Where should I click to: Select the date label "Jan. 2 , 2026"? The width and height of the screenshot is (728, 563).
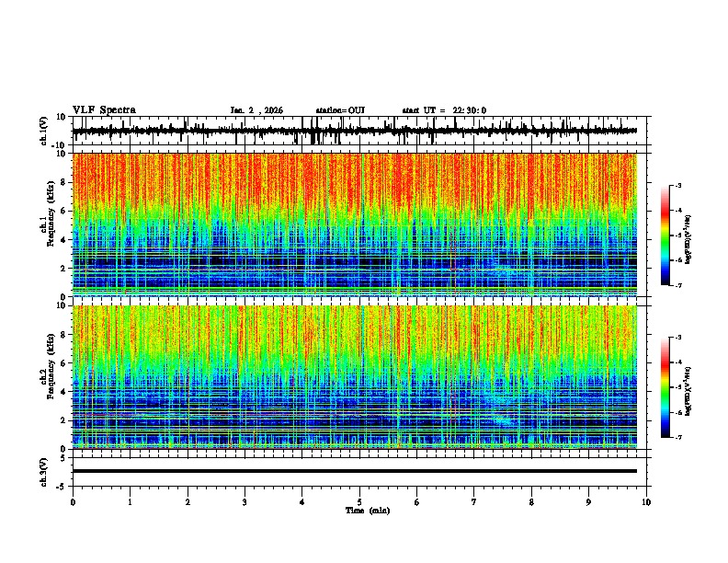click(256, 110)
